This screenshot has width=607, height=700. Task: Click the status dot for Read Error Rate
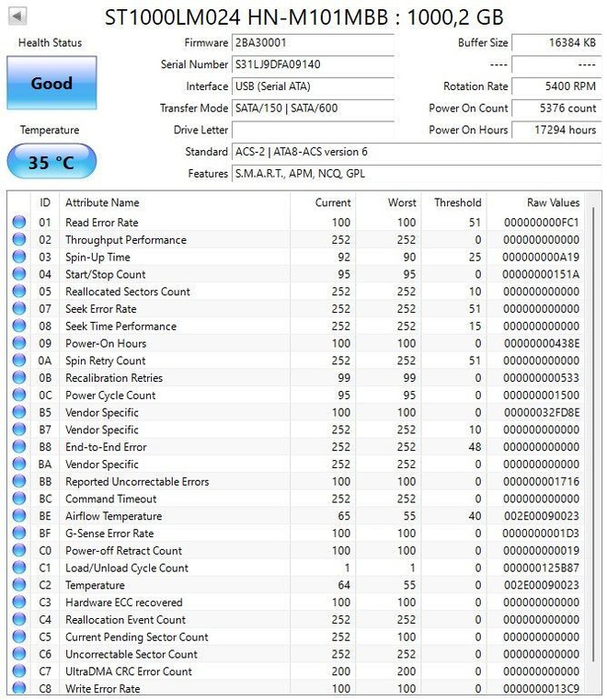click(x=19, y=222)
